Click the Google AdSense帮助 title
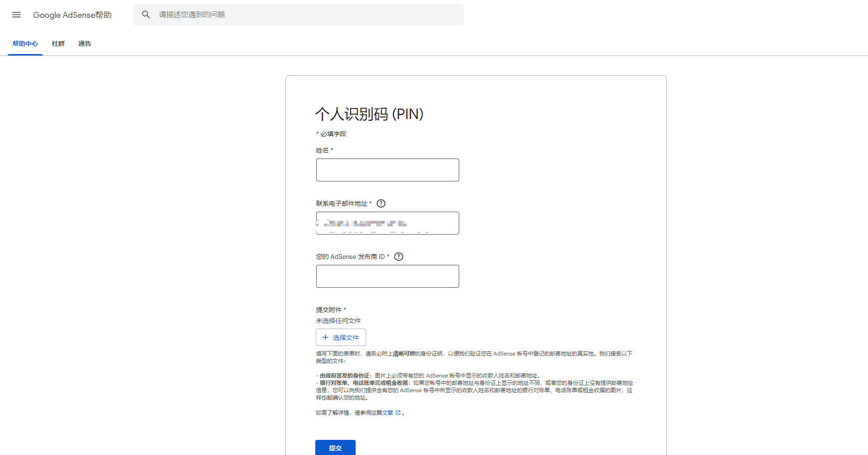 (x=72, y=15)
